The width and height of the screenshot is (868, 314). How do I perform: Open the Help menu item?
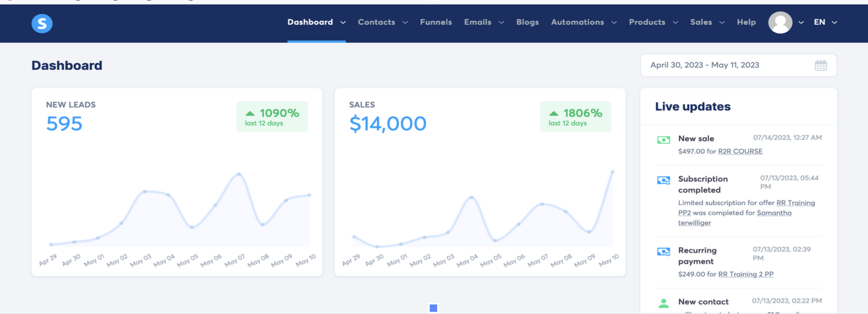tap(746, 22)
